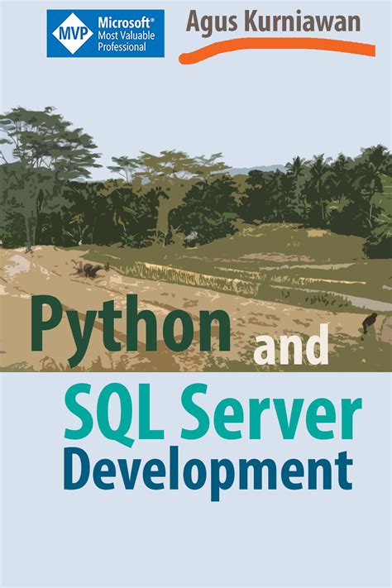Image resolution: width=392 pixels, height=588 pixels.
Task: Click the author name 'Agus Kurniawan'
Action: [273, 22]
